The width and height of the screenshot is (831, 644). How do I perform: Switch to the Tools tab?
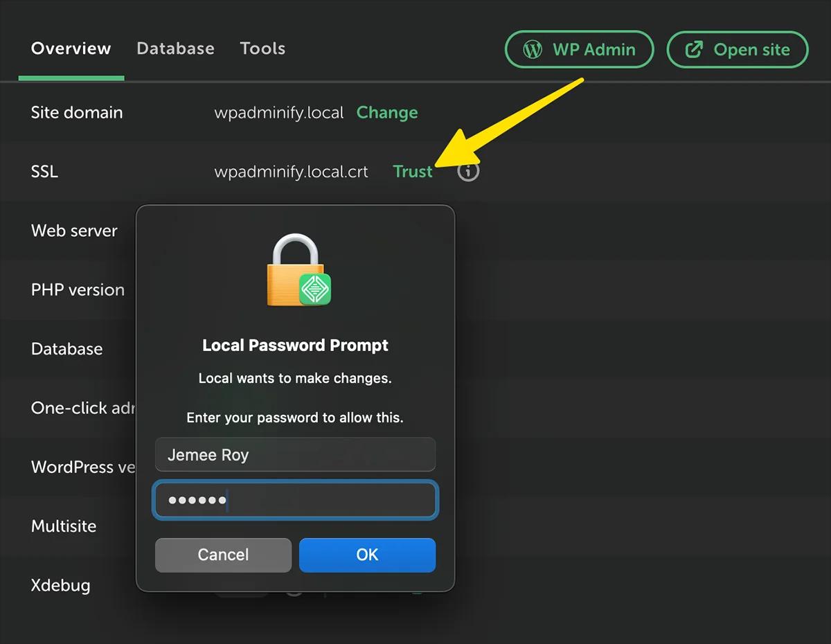coord(262,48)
